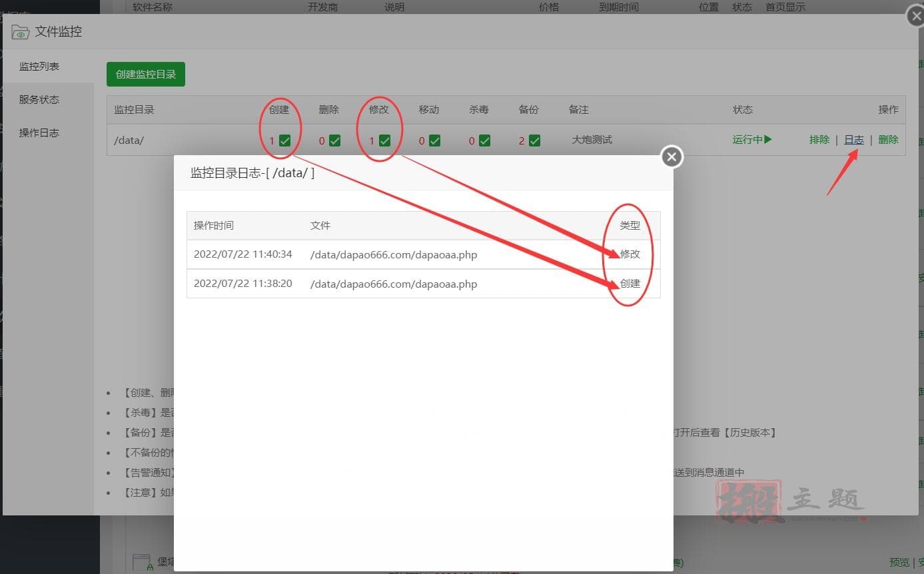Toggle the 备份 checkbox for /data/
924x574 pixels.
point(534,141)
